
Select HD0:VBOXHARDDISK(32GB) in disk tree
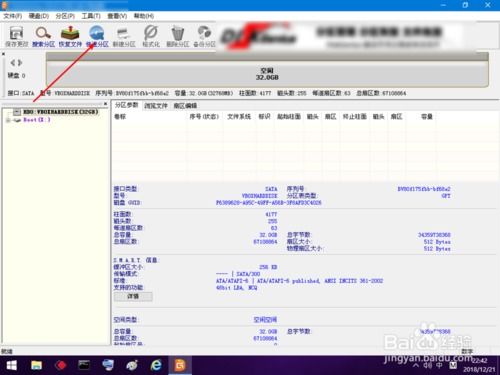pyautogui.click(x=60, y=112)
